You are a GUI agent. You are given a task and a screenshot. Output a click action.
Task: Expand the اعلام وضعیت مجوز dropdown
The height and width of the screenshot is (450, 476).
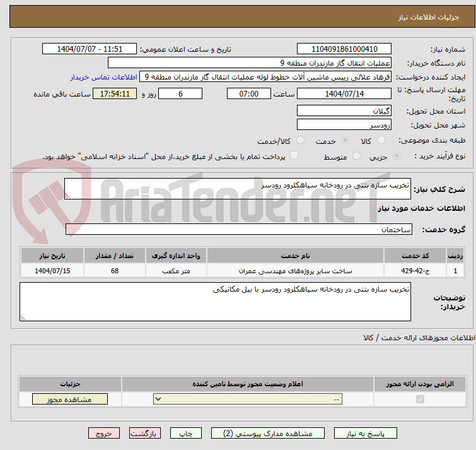tap(248, 399)
